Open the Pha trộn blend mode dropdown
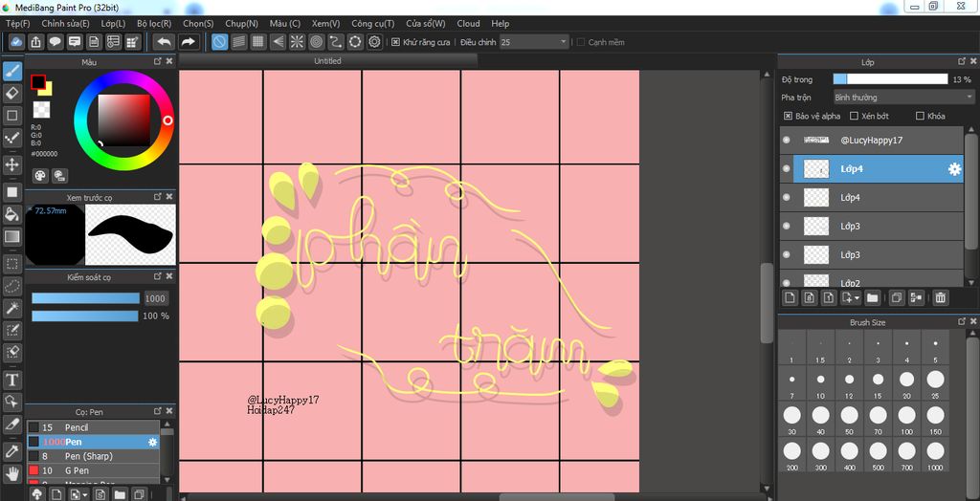 [x=904, y=98]
